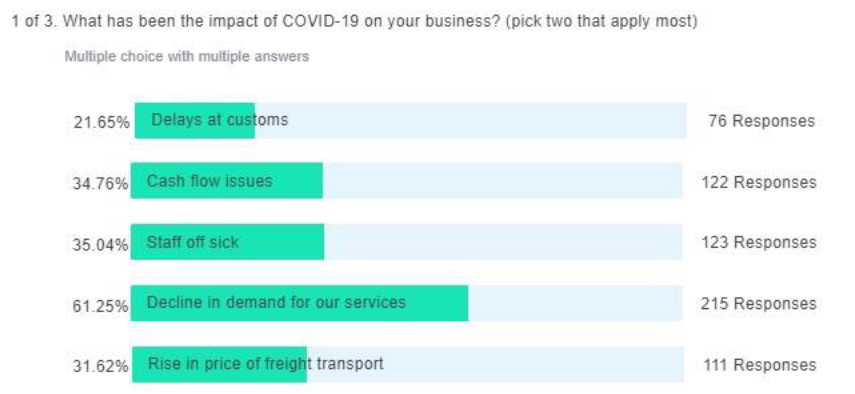
Task: Open the 123 Responses count
Action: tap(759, 242)
